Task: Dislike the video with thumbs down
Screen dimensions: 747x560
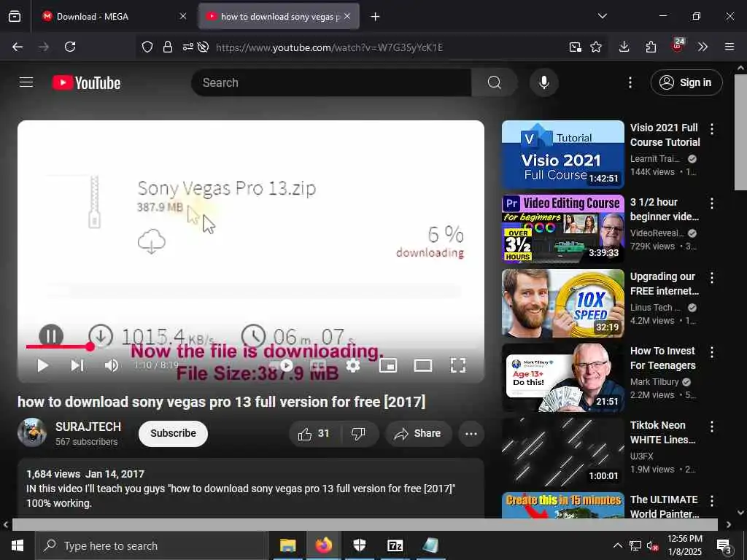Action: click(359, 433)
